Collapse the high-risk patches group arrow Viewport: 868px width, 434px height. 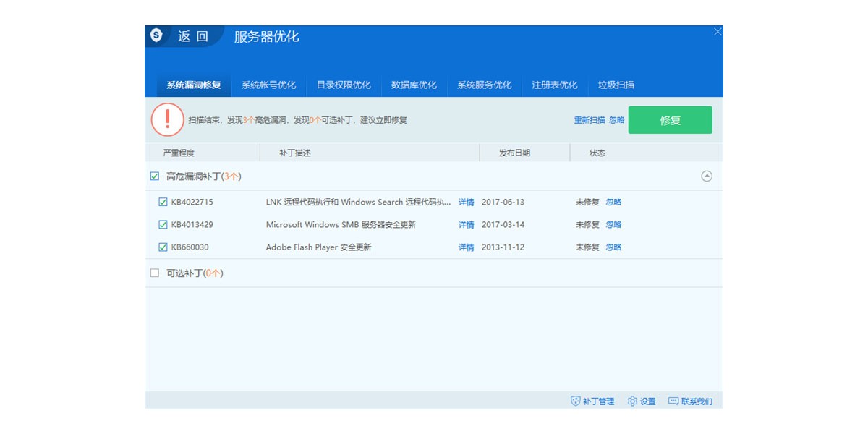[x=707, y=176]
